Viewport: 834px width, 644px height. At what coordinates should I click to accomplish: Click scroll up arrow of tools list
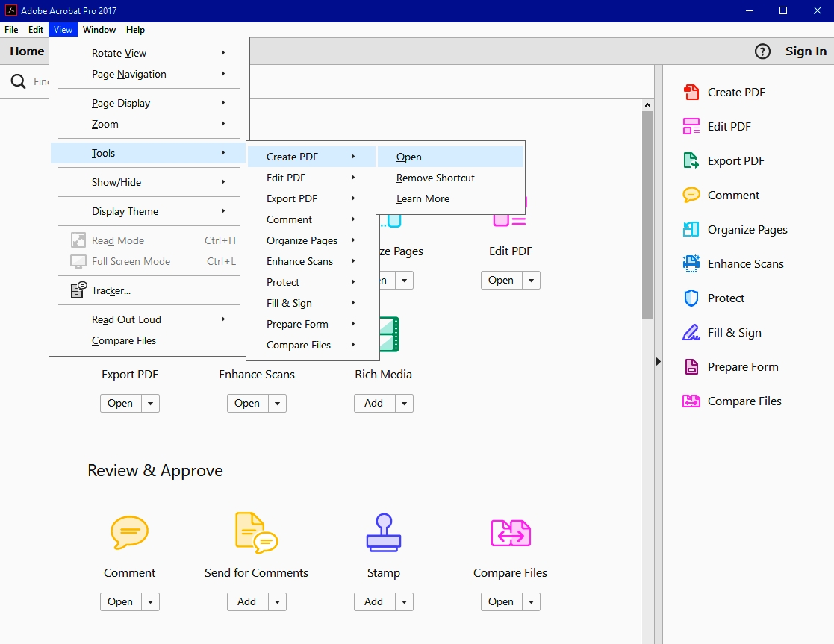(x=647, y=105)
